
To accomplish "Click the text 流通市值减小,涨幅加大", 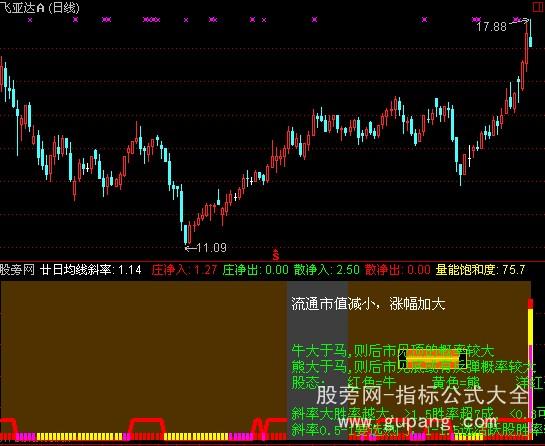I will click(x=368, y=304).
